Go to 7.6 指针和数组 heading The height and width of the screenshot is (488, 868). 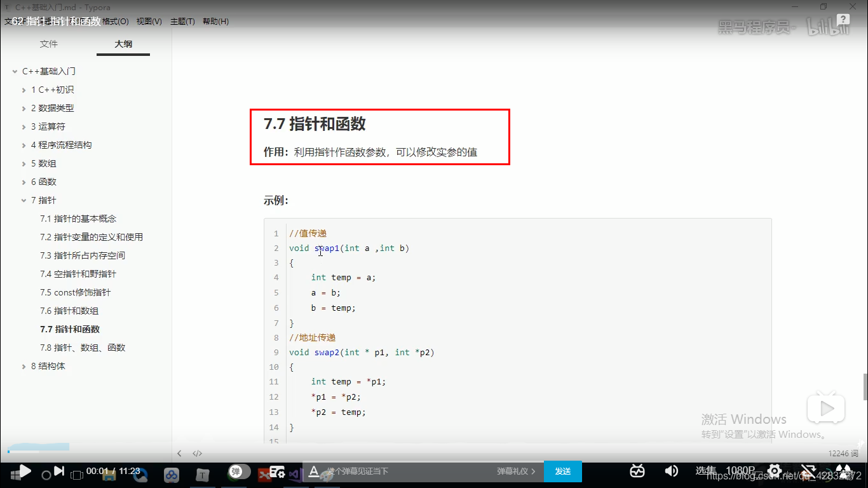(69, 311)
